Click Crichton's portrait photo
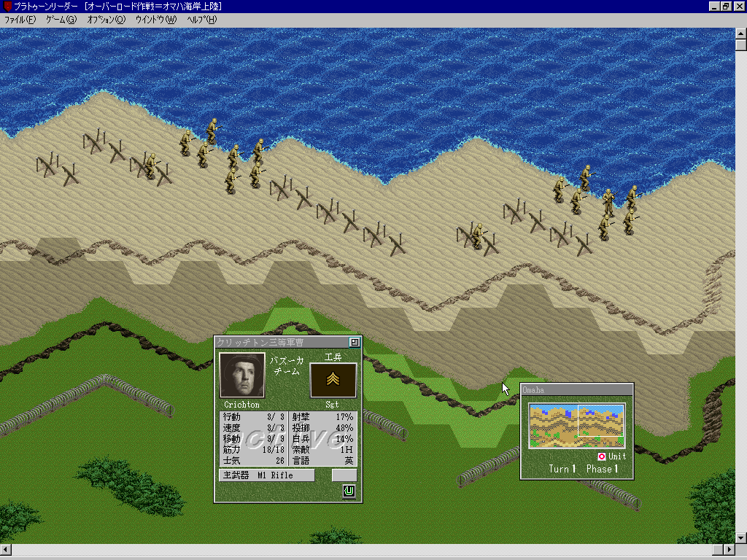747x560 pixels. point(242,376)
